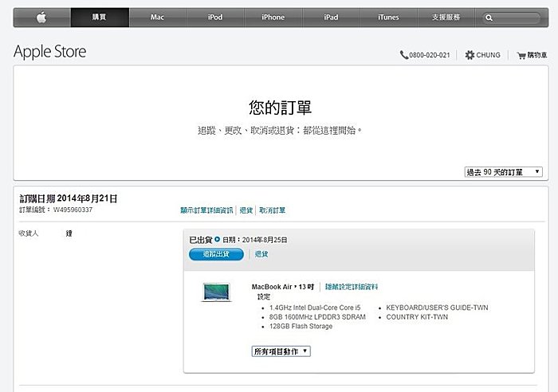The width and height of the screenshot is (558, 392).
Task: Click the search field in the nav bar
Action: tap(512, 18)
